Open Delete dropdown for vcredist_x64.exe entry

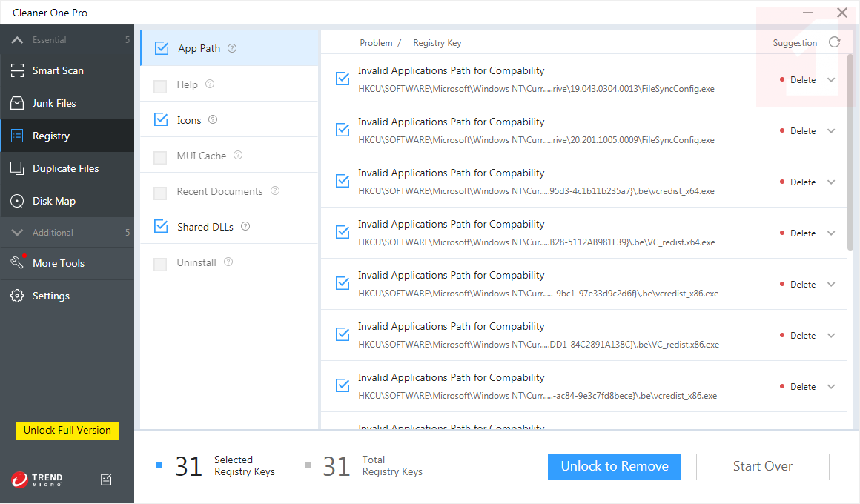(831, 182)
